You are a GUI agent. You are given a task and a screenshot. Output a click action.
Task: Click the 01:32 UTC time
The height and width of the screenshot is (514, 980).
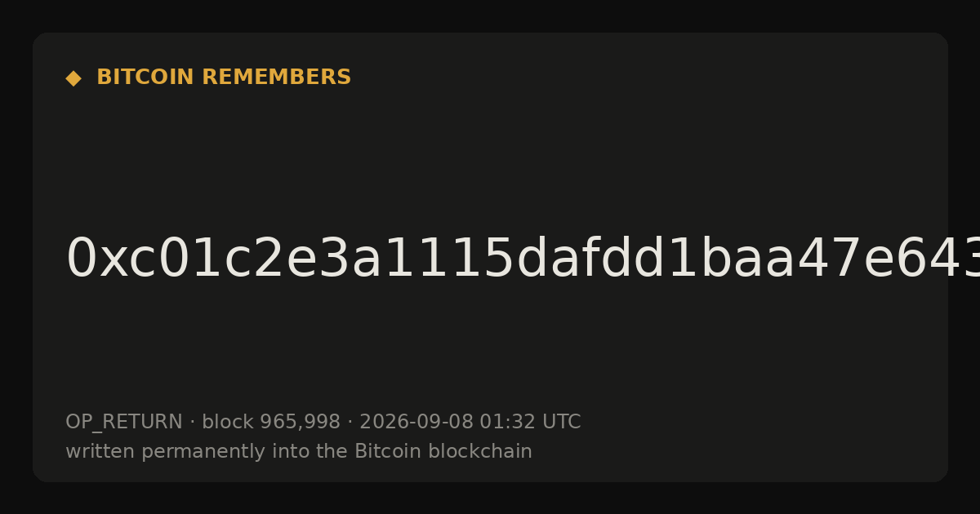point(530,423)
